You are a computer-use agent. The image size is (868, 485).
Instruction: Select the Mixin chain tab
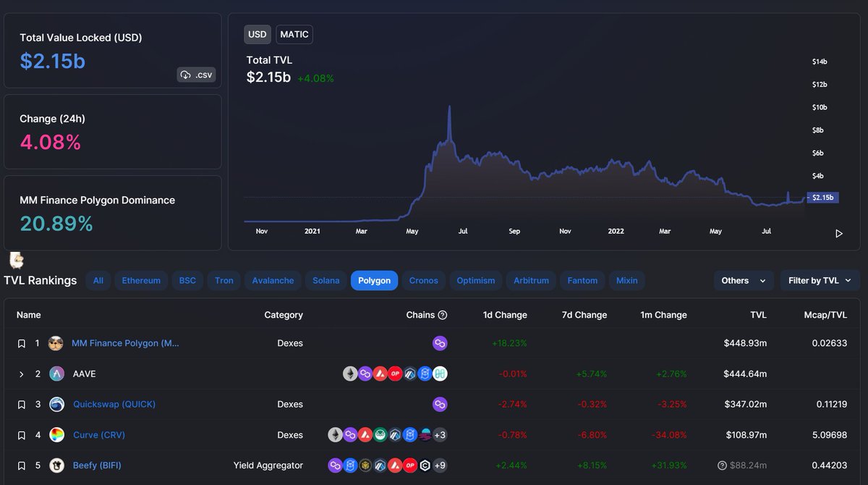[627, 280]
